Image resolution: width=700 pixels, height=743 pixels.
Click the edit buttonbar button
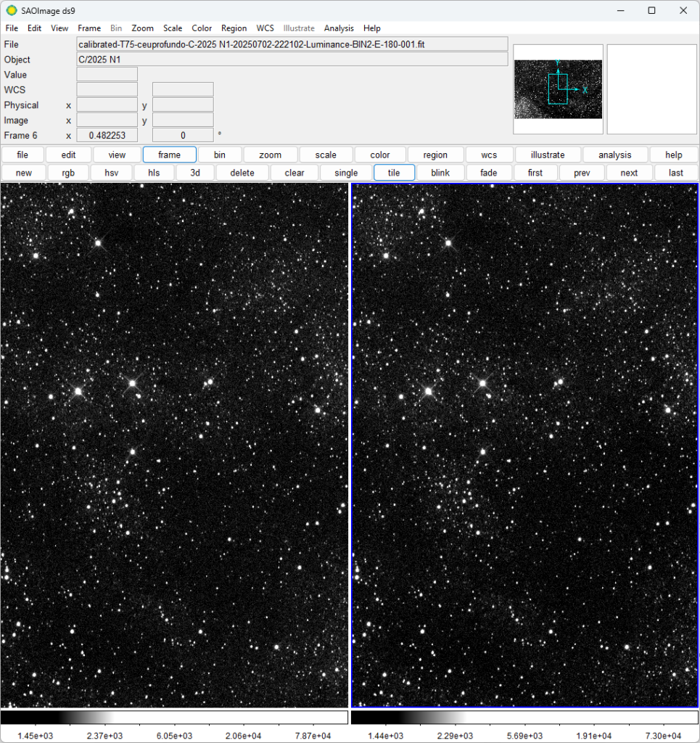pyautogui.click(x=68, y=155)
